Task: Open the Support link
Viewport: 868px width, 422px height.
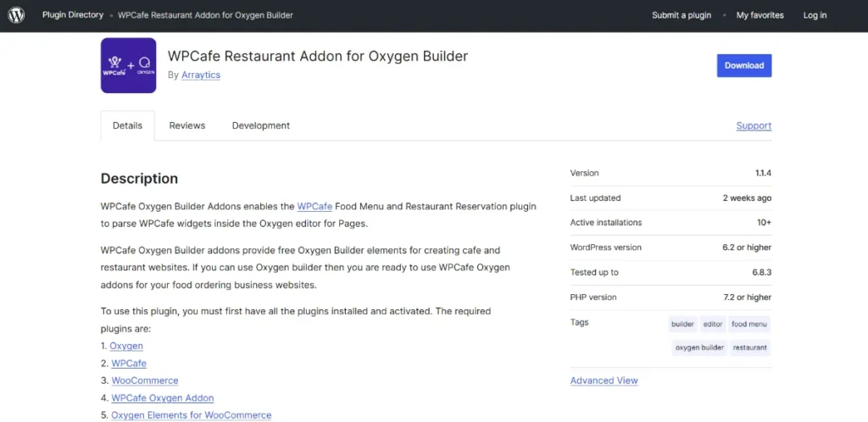Action: (754, 125)
